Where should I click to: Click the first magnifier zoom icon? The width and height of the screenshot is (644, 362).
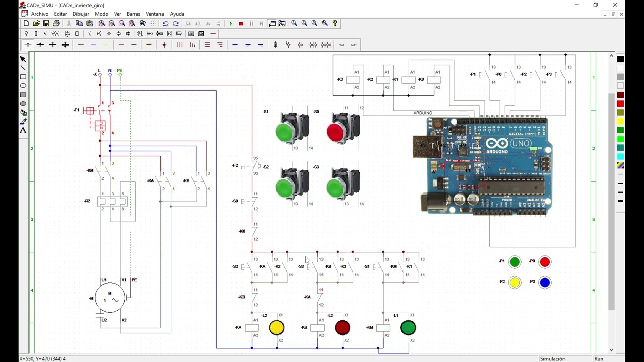pos(294,23)
